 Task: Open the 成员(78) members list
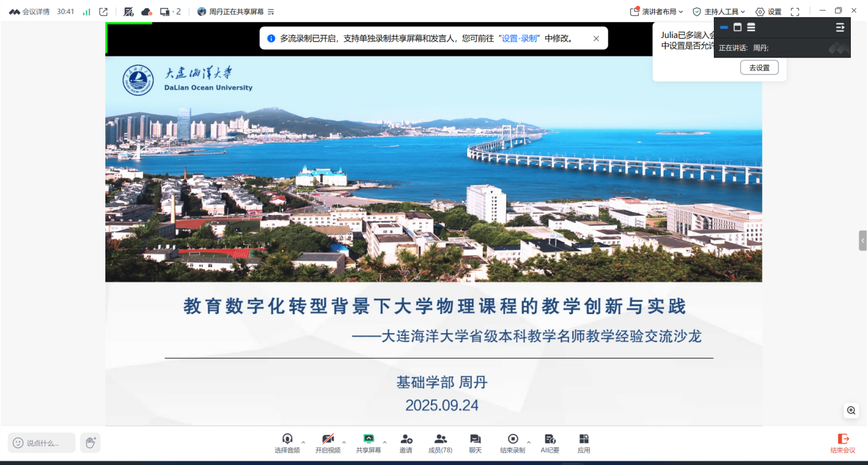click(x=440, y=443)
